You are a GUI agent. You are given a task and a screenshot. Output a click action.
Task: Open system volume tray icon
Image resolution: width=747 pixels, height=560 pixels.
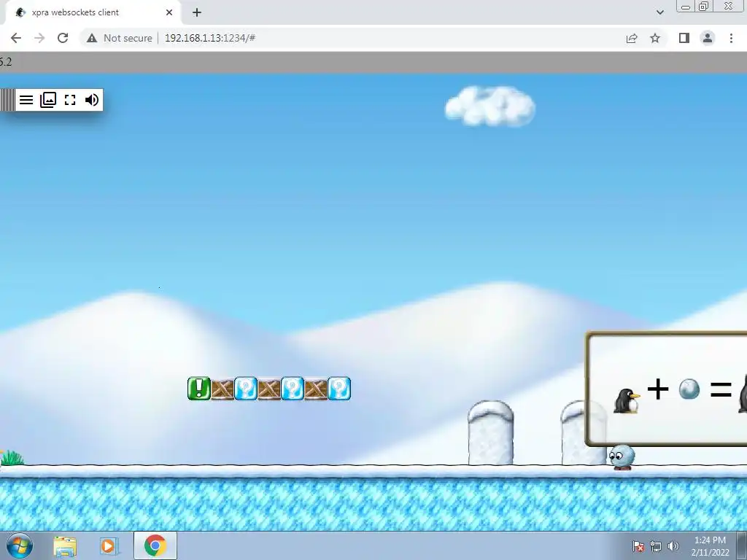pos(673,546)
